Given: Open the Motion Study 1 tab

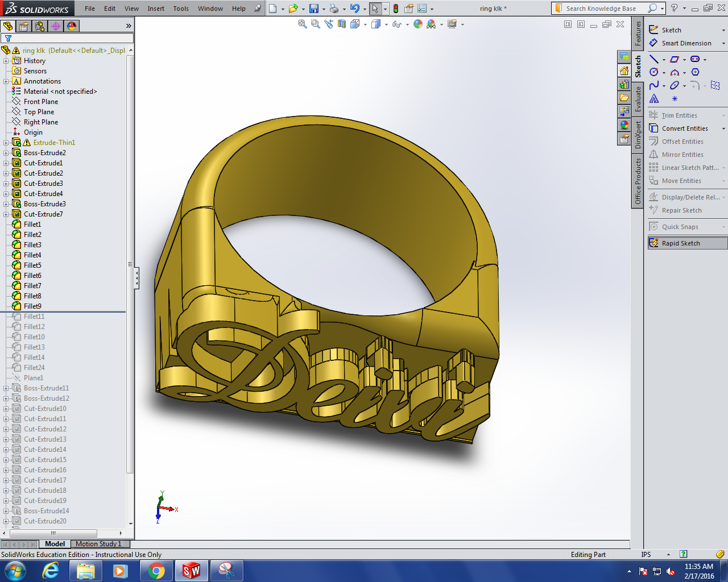Looking at the screenshot, I should coord(98,544).
